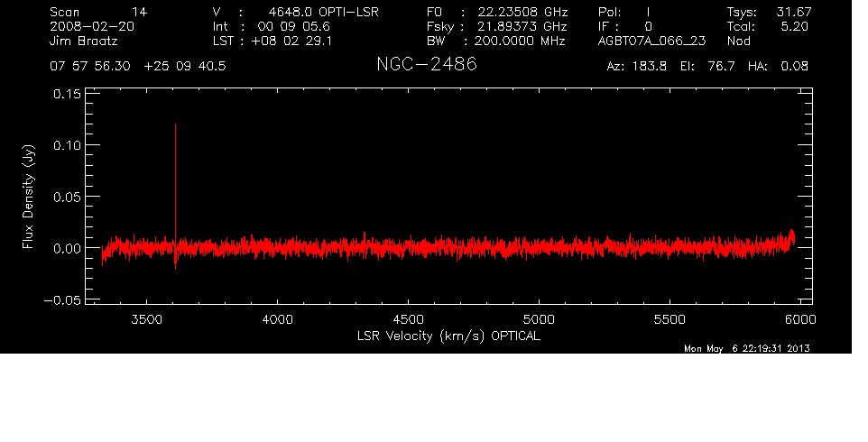The width and height of the screenshot is (868, 442).
Task: Click x-axis tick label 4500
Action: (x=408, y=319)
